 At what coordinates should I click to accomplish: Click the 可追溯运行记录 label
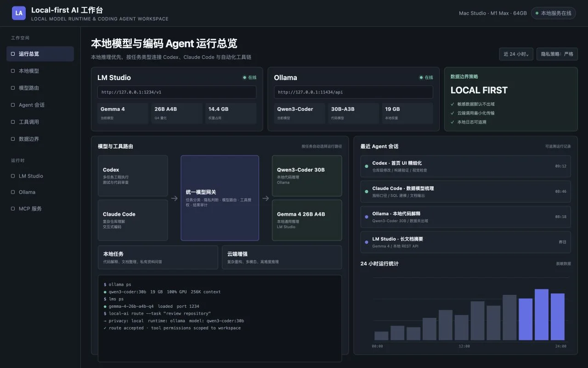[x=558, y=146]
